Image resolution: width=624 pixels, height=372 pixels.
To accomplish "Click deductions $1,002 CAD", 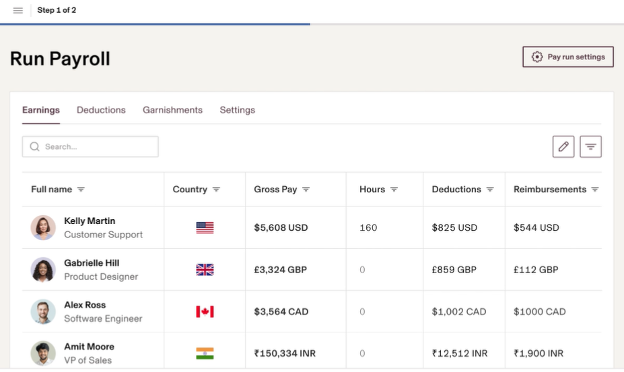I will pyautogui.click(x=459, y=312).
